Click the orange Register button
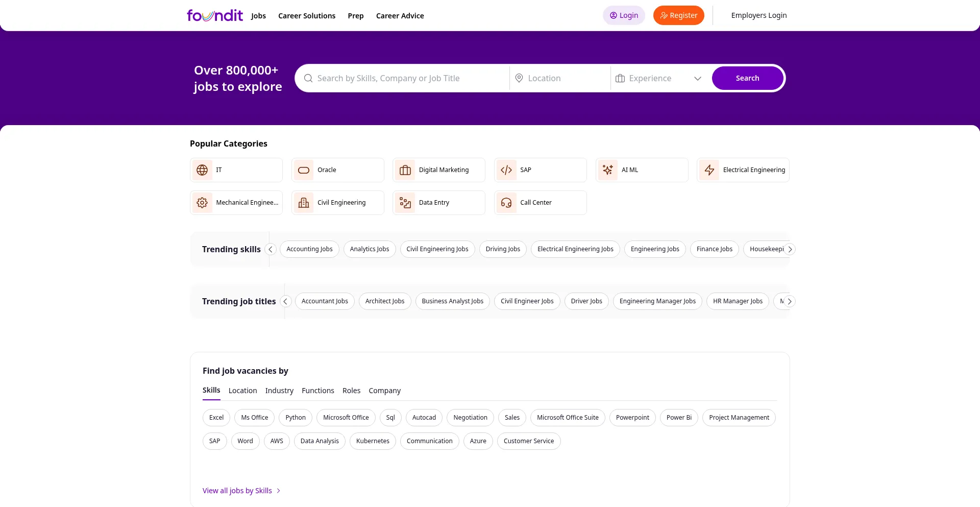This screenshot has width=980, height=507. (x=678, y=15)
